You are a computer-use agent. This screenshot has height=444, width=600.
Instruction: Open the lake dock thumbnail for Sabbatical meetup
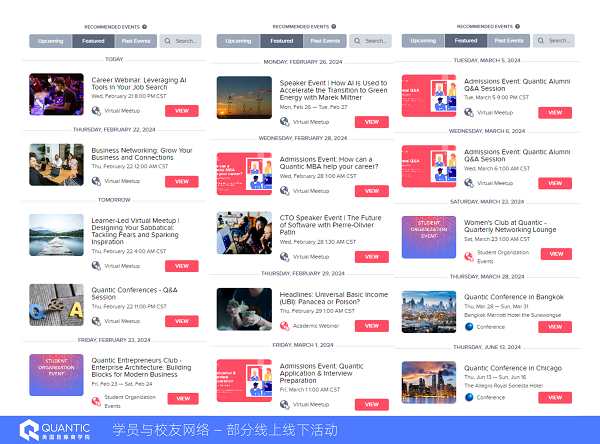[x=56, y=235]
